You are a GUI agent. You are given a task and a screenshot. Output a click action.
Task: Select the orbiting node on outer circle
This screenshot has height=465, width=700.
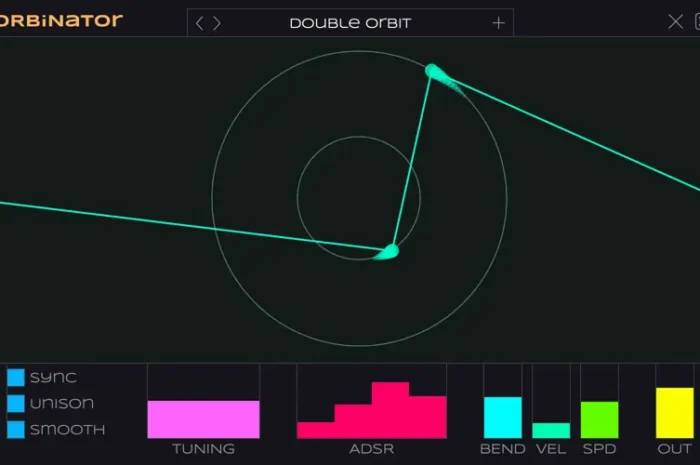pos(433,71)
